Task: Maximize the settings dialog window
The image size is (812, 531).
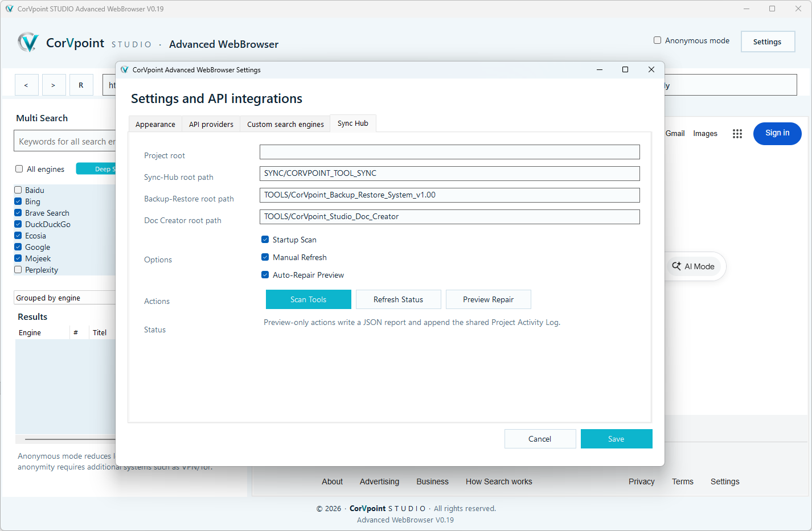Action: click(625, 69)
